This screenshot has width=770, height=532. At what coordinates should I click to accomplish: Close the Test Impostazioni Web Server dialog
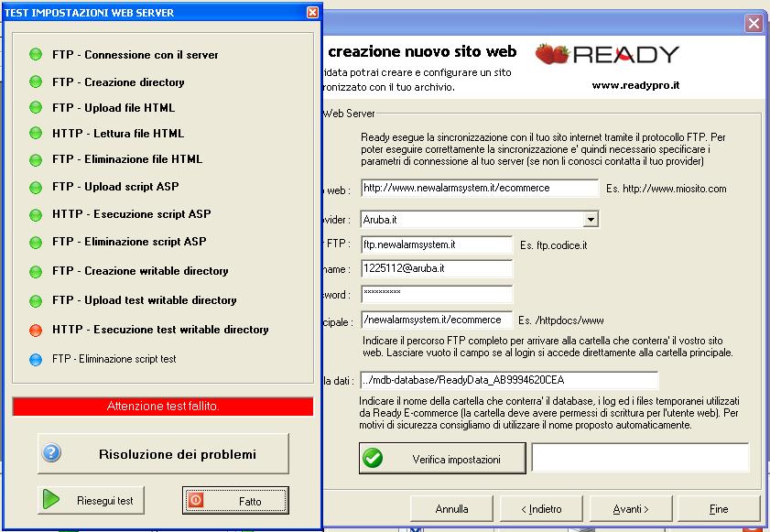312,12
